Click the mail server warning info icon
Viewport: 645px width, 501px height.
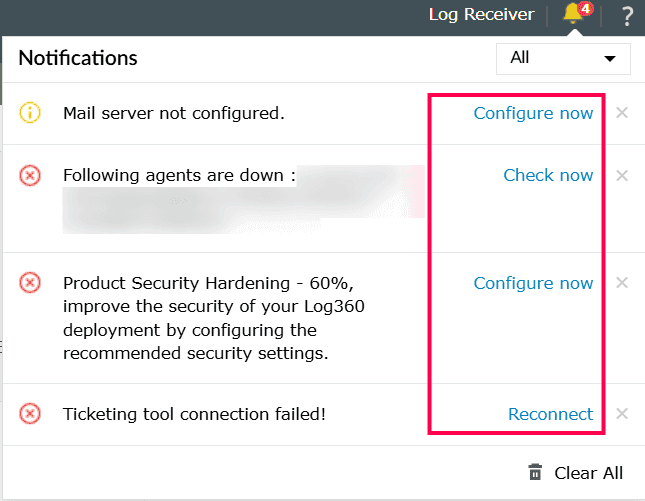pyautogui.click(x=30, y=113)
